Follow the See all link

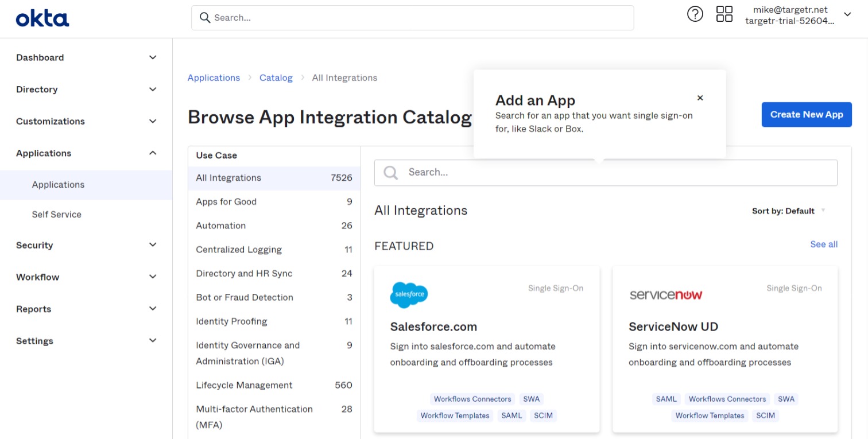824,244
